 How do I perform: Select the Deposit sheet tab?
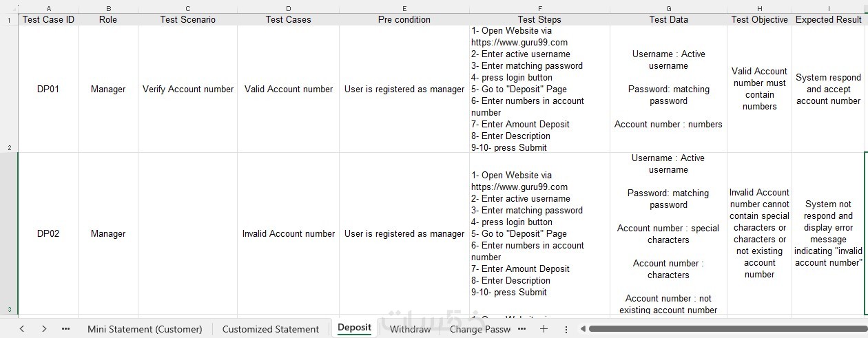click(355, 328)
